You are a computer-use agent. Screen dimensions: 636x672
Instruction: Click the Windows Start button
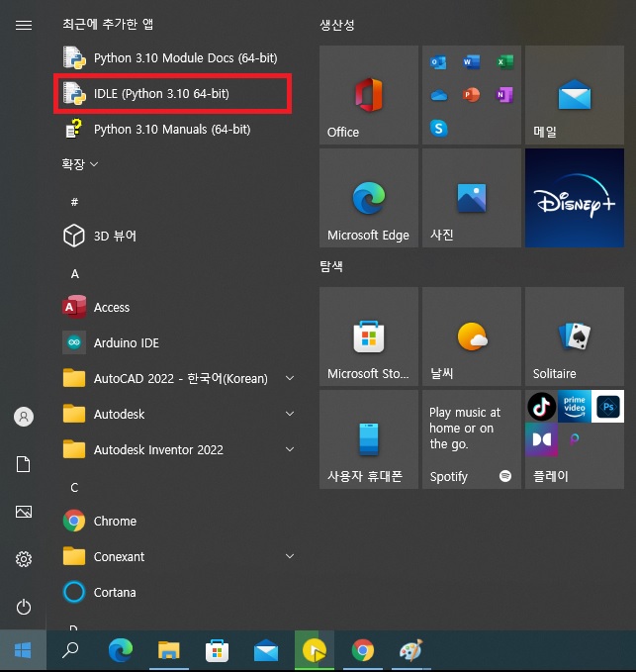click(x=23, y=650)
